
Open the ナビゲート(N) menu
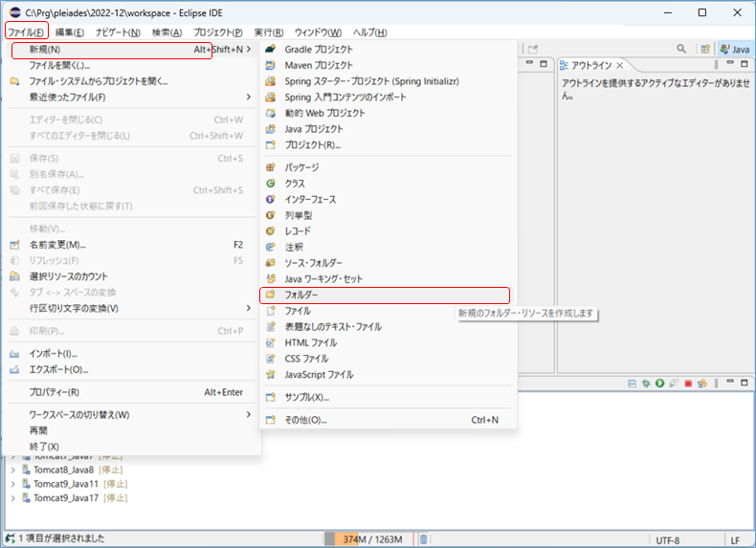tap(118, 33)
